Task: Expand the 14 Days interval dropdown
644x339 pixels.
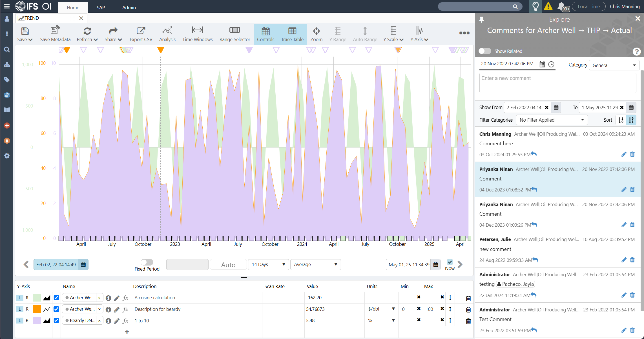Action: click(x=268, y=264)
